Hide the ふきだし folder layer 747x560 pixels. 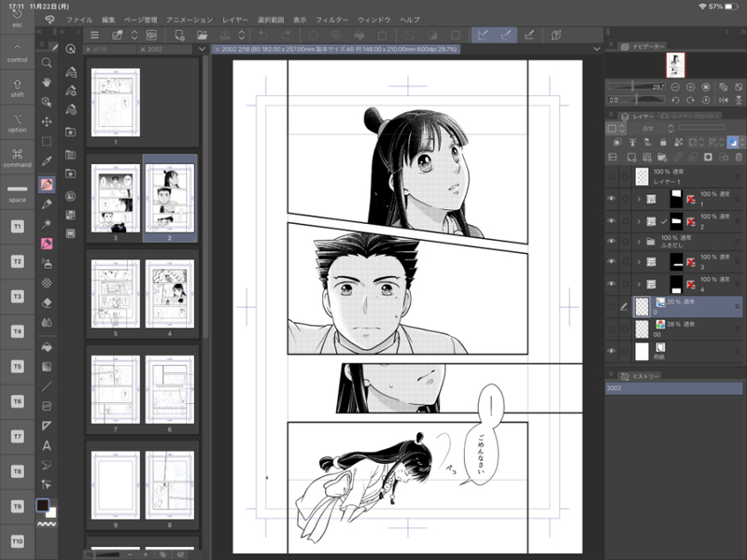pos(612,241)
